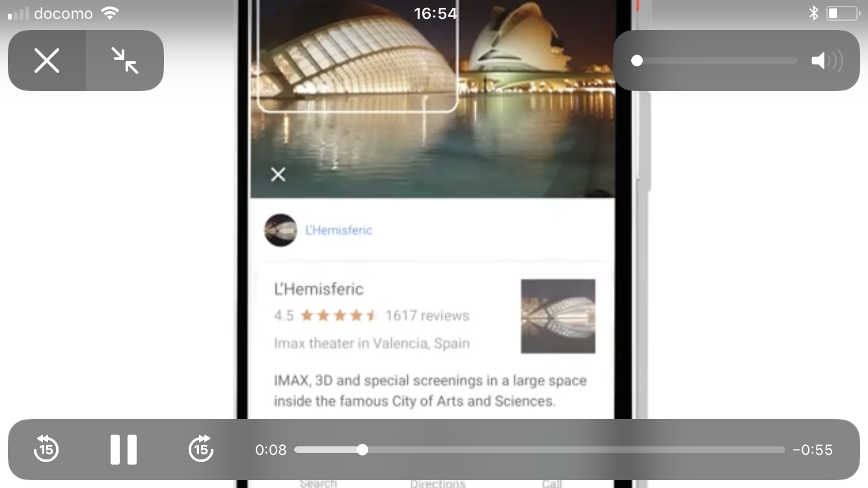Image resolution: width=868 pixels, height=488 pixels.
Task: Rewind 15 seconds
Action: coord(46,449)
